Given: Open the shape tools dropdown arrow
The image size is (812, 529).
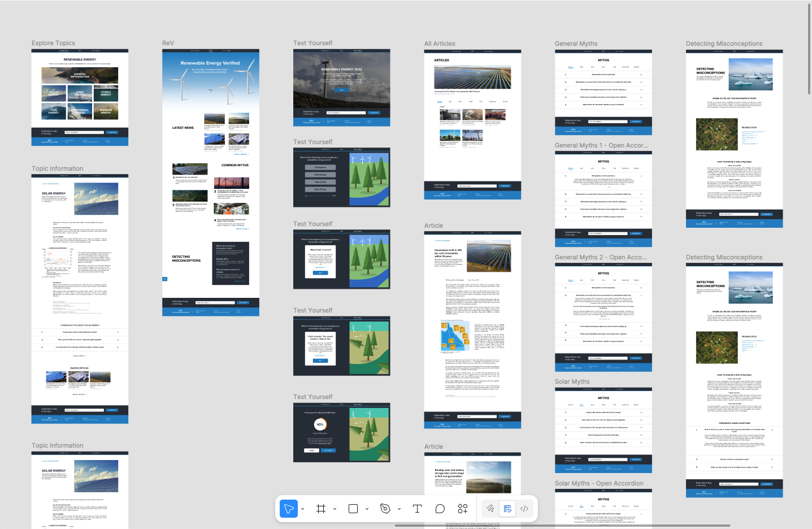Looking at the screenshot, I should (x=367, y=509).
